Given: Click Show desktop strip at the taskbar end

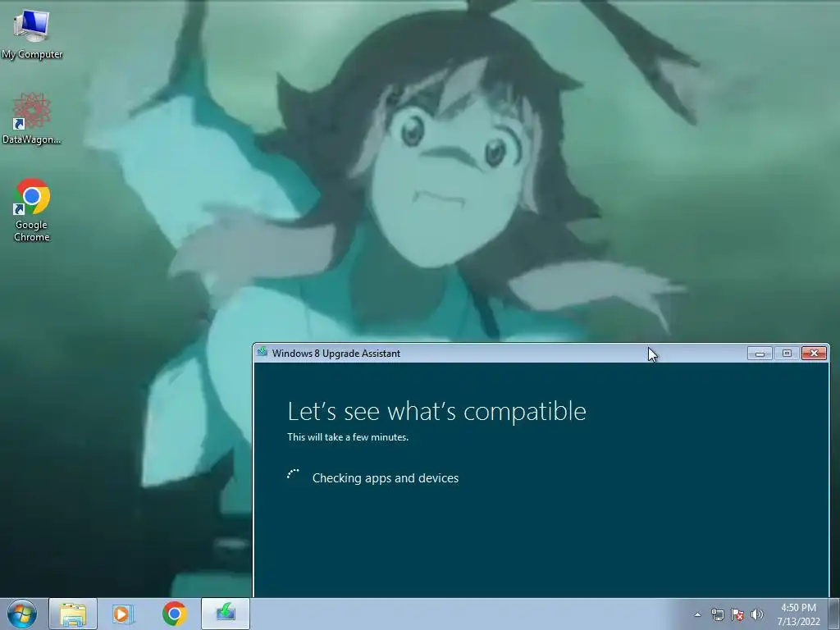Looking at the screenshot, I should coord(834,614).
